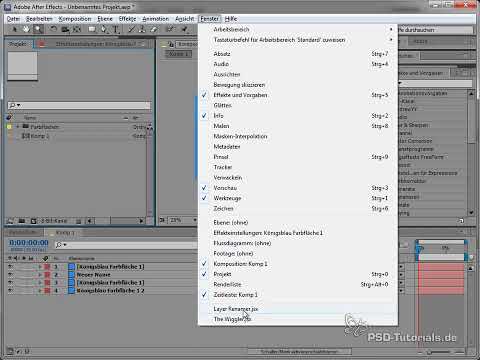Select the Unified Camera tool
The height and width of the screenshot is (360, 480).
[x=65, y=29]
